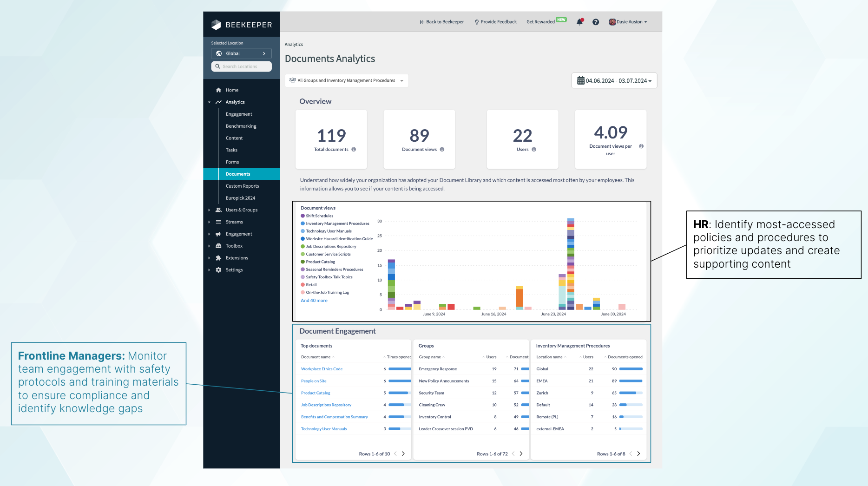The width and height of the screenshot is (868, 486).
Task: Toggle Product Catalog legend entry in chart
Action: point(318,262)
